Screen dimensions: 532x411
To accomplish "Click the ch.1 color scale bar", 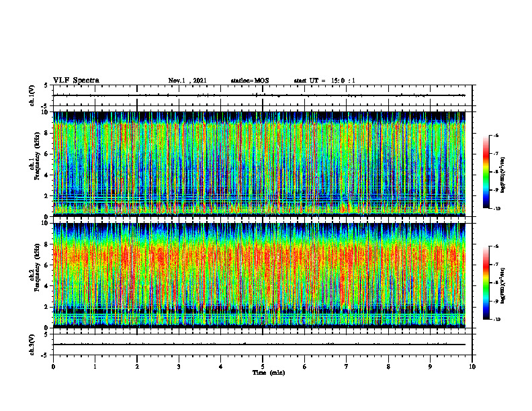I will pos(486,172).
